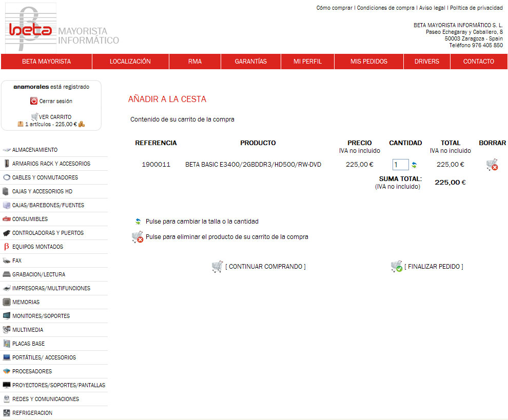Open MI PERFIL in the navigation bar

307,62
